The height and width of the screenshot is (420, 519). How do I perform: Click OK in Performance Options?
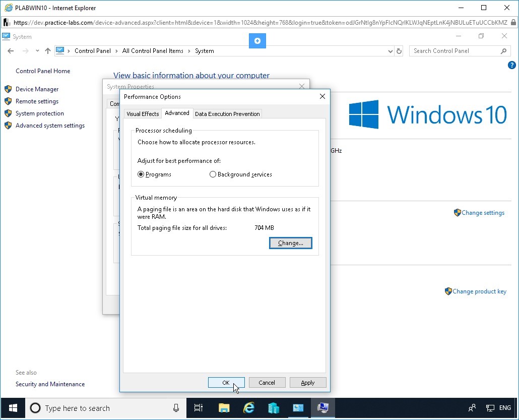tap(226, 383)
